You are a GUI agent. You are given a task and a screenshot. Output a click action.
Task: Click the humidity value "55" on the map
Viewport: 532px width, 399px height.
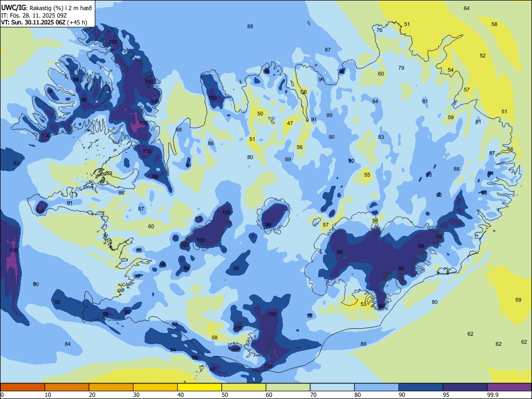367,175
